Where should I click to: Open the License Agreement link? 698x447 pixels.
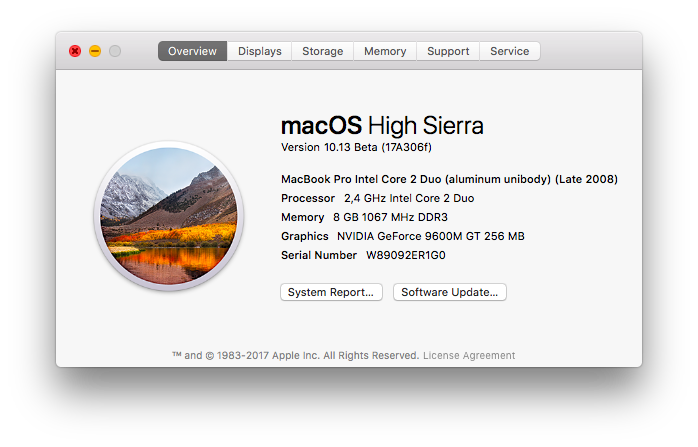click(x=469, y=355)
